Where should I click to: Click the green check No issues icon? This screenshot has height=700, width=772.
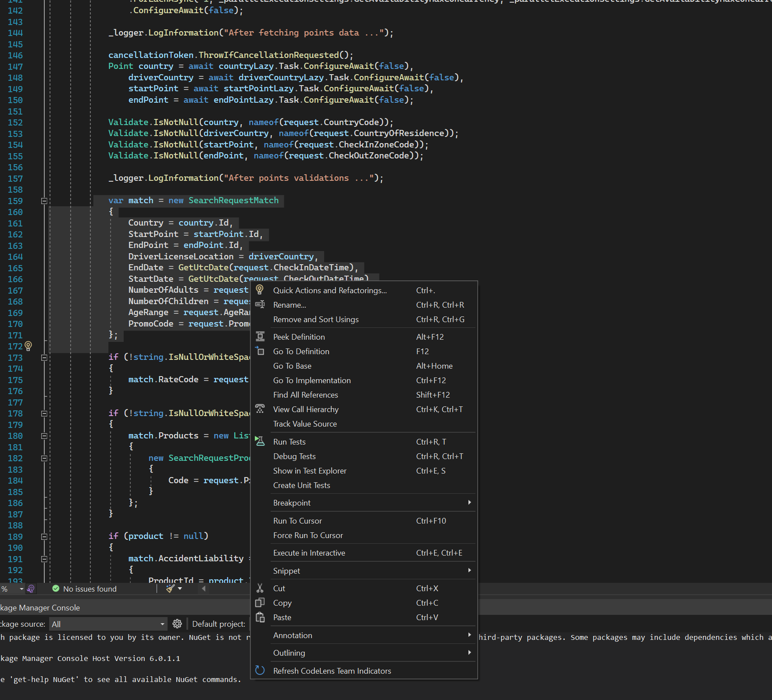pos(56,589)
